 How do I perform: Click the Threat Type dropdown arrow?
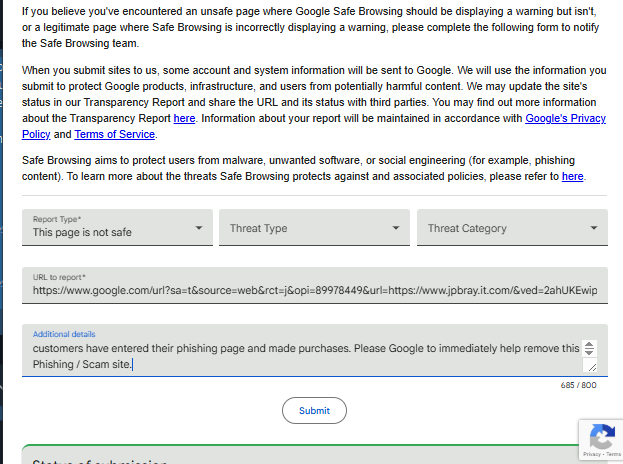[x=396, y=228]
